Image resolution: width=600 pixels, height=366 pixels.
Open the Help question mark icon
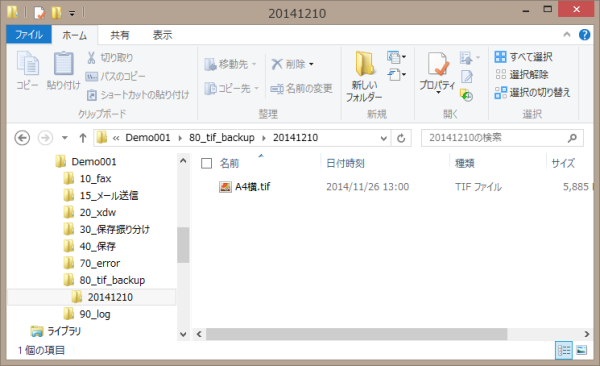[x=584, y=35]
